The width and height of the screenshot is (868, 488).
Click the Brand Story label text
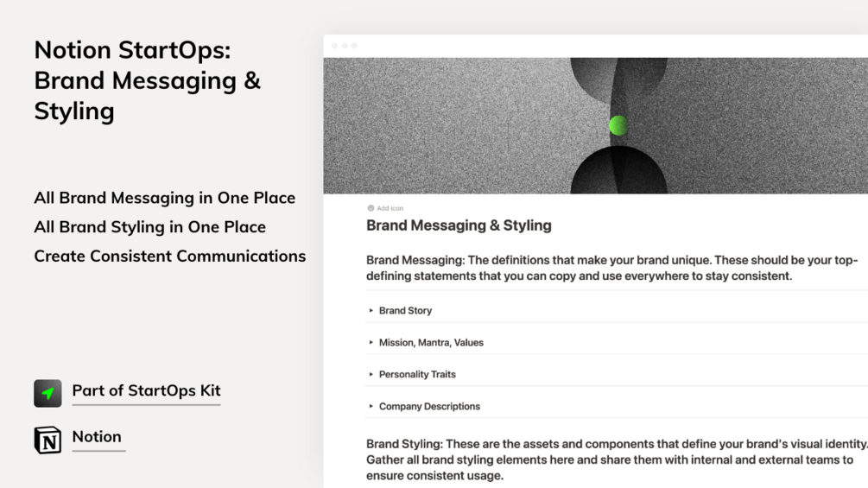pos(405,311)
